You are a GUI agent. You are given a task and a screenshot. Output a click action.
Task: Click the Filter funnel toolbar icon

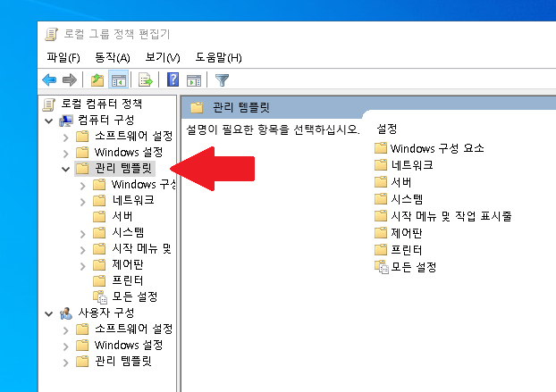(x=222, y=80)
